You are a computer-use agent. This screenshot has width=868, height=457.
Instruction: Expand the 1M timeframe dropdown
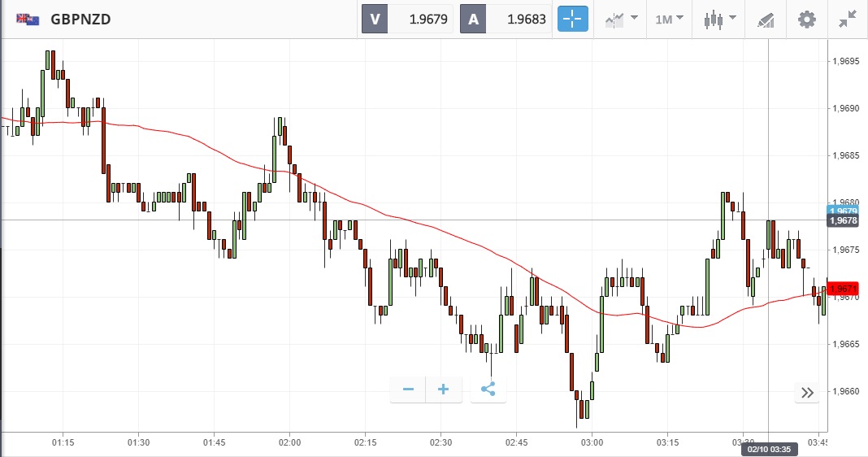[x=669, y=19]
